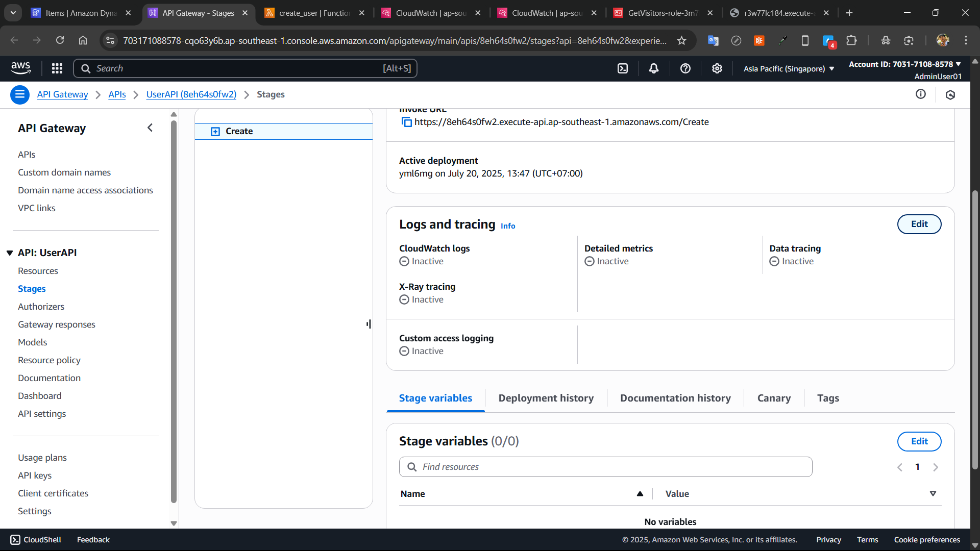
Task: Go to next page of stage variables
Action: click(x=936, y=467)
